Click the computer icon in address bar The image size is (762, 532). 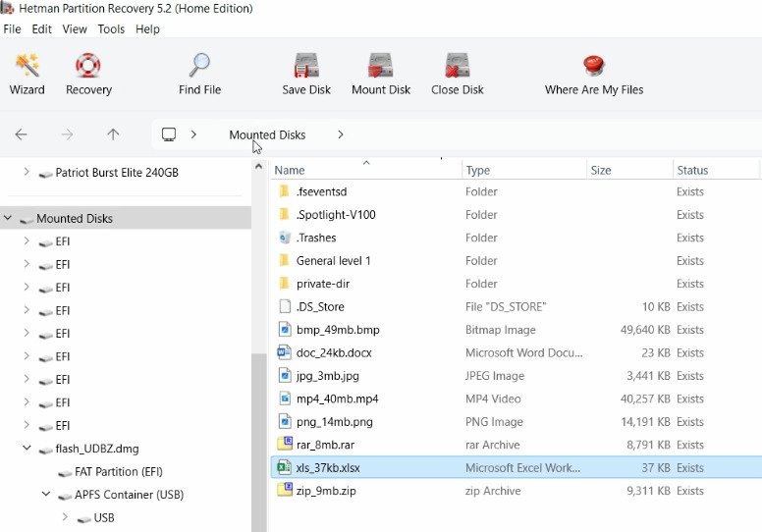point(169,134)
